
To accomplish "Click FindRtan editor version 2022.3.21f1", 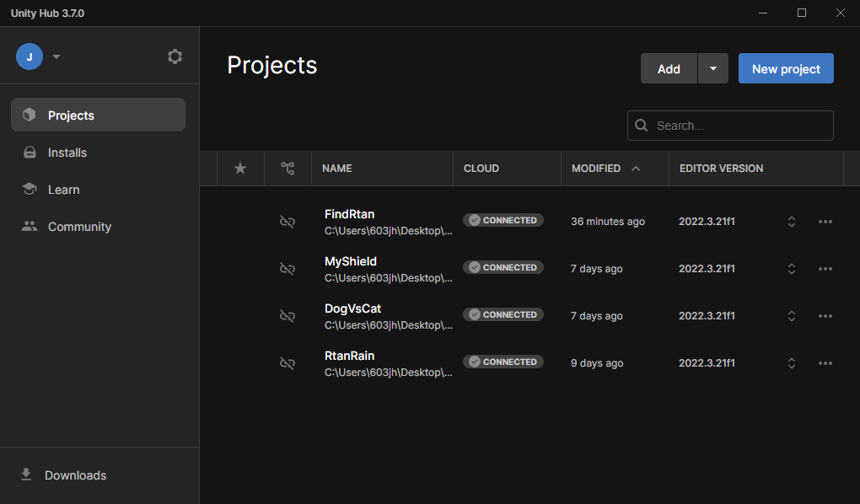I will click(707, 222).
